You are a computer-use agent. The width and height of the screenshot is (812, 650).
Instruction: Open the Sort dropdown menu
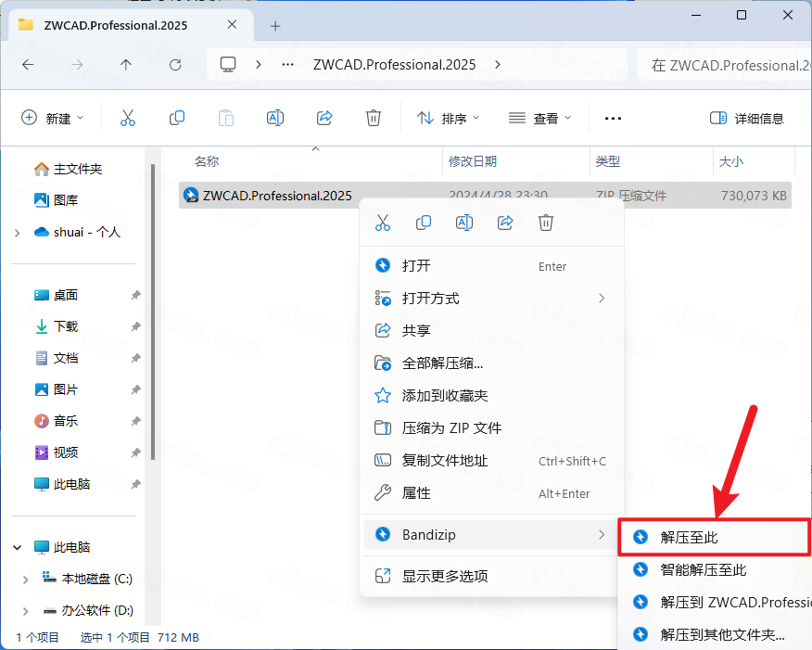(449, 118)
